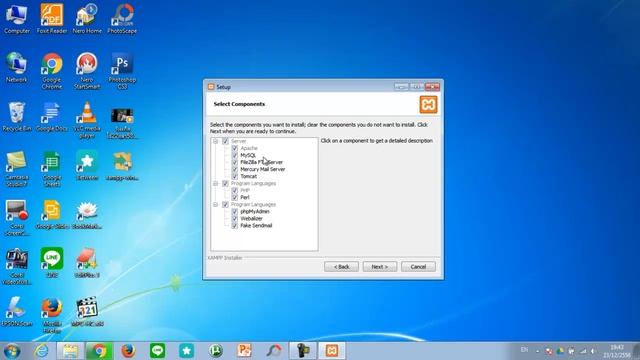Select the Photoshop CS3 desktop shortcut
This screenshot has width=640, height=360.
(122, 71)
